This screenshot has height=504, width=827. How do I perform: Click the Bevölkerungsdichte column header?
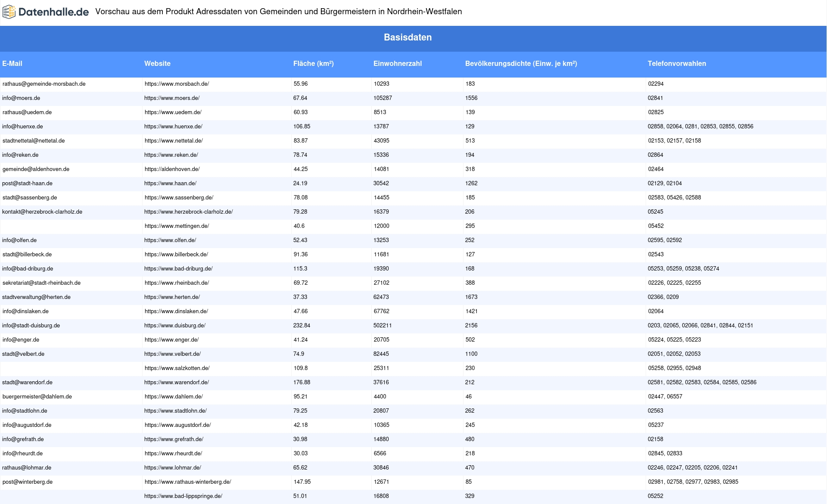[521, 64]
